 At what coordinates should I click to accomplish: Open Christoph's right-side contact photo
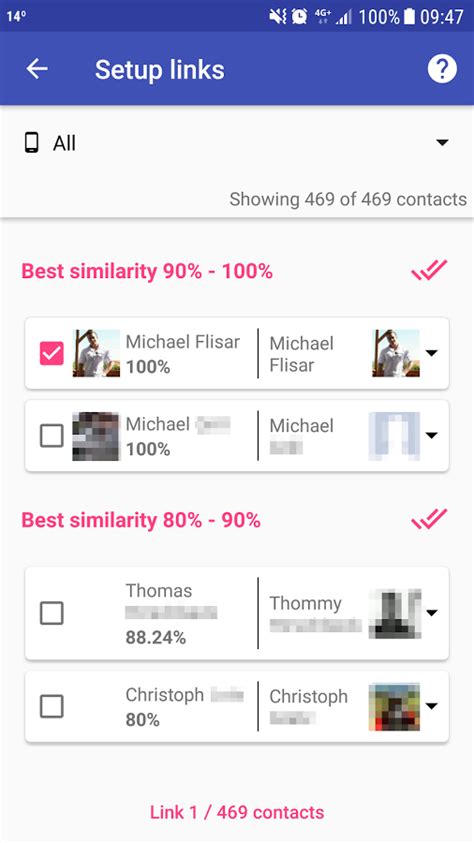point(394,706)
